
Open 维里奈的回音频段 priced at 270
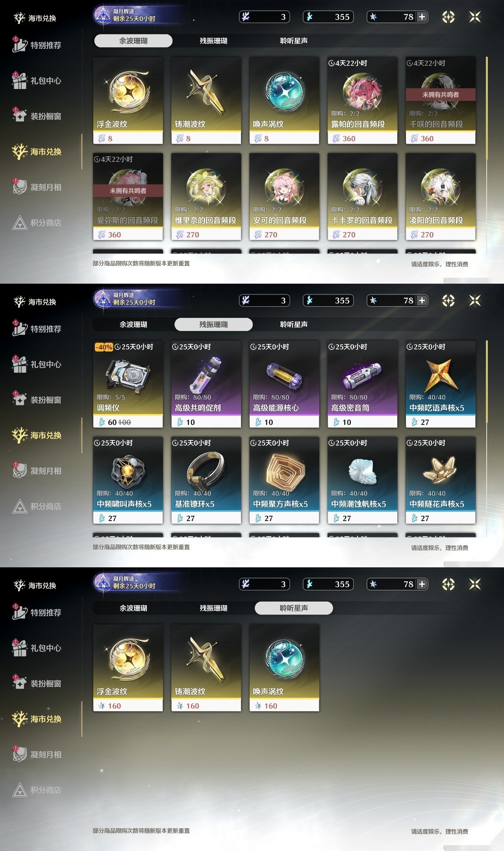(x=206, y=197)
